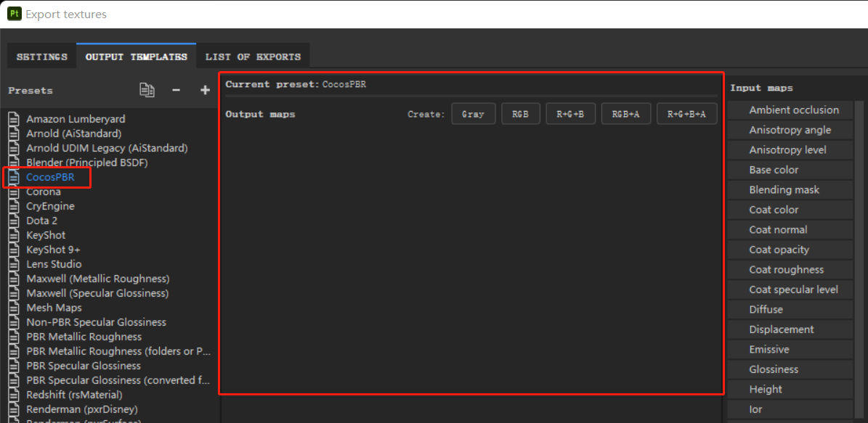Open the Mesh Maps preset
868x423 pixels.
pos(54,308)
